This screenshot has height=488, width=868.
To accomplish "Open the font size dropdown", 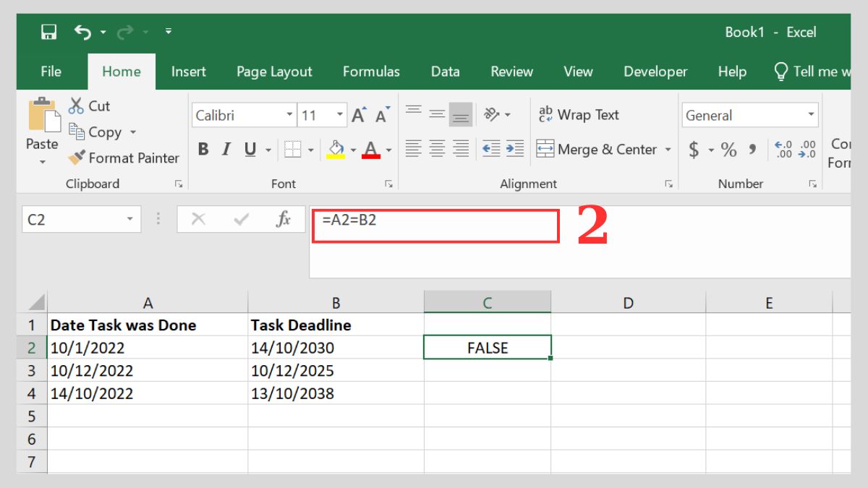I will click(341, 115).
